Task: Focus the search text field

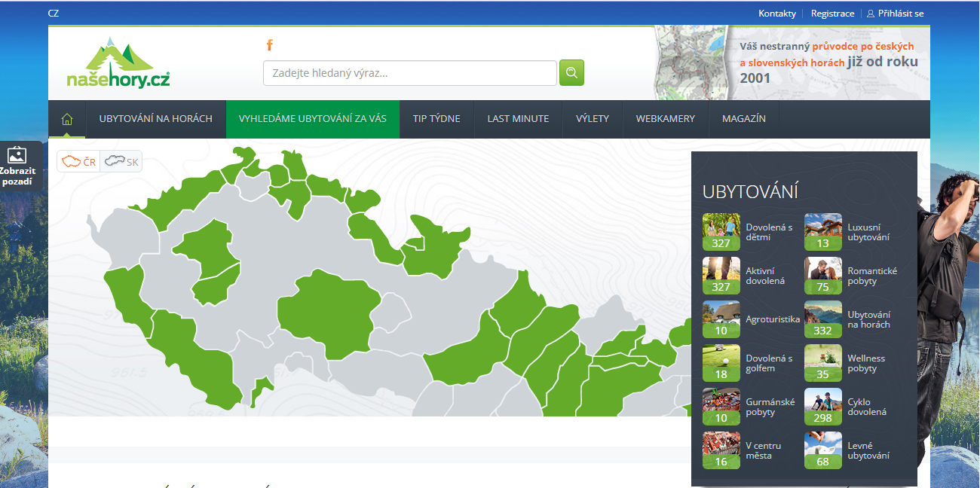Action: [409, 73]
